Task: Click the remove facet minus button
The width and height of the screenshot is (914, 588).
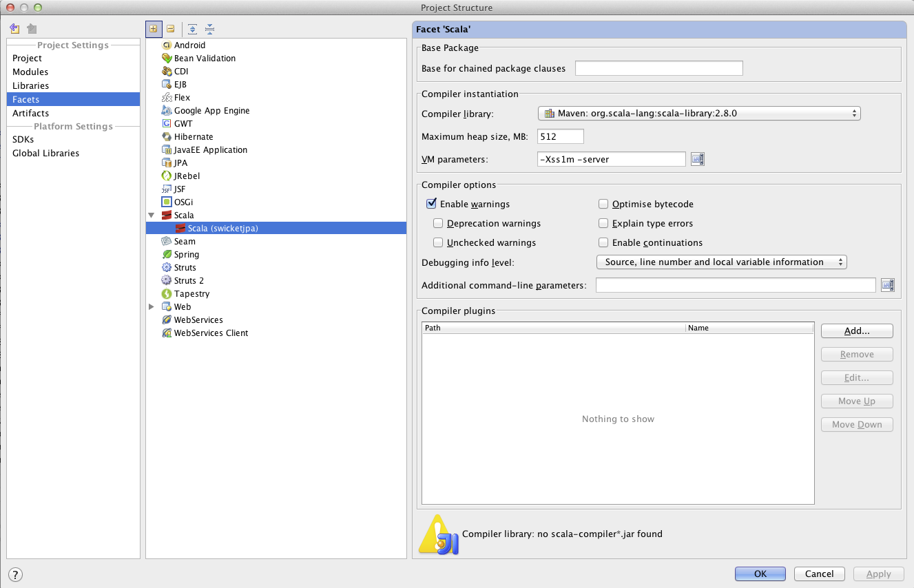Action: pyautogui.click(x=170, y=29)
